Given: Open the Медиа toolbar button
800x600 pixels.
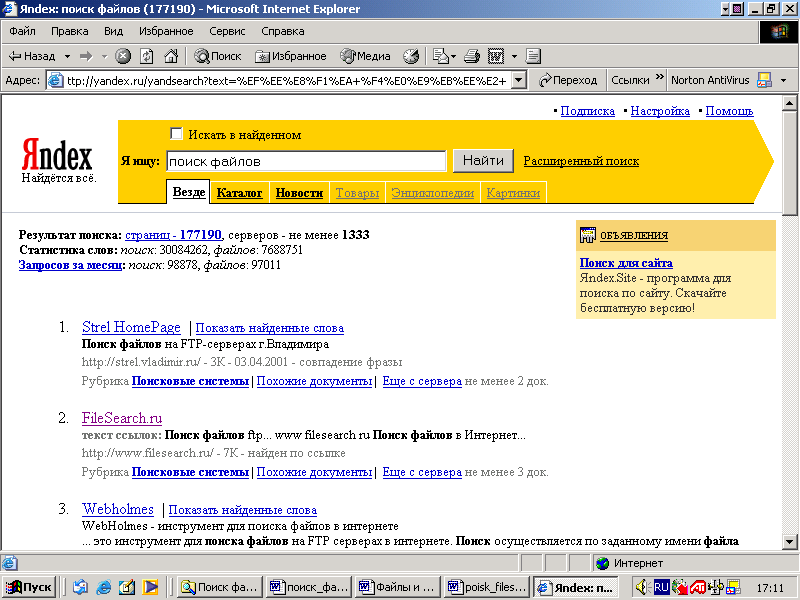Looking at the screenshot, I should [365, 56].
